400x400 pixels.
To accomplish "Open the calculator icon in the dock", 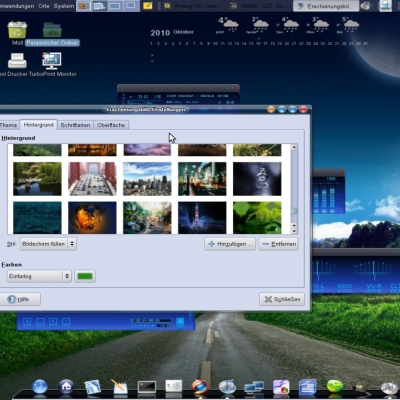I will point(174,387).
